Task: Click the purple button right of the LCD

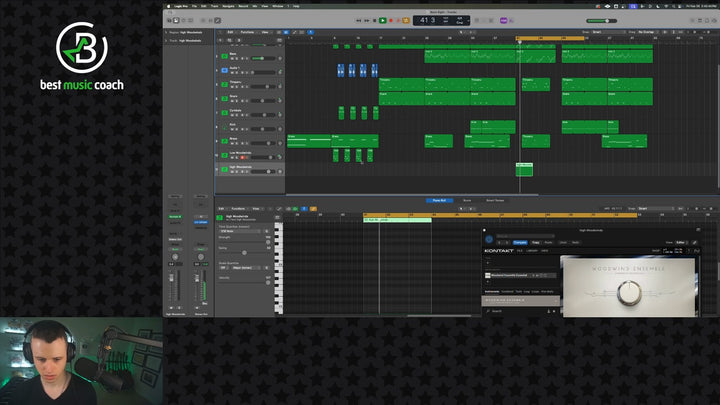Action: pos(504,21)
